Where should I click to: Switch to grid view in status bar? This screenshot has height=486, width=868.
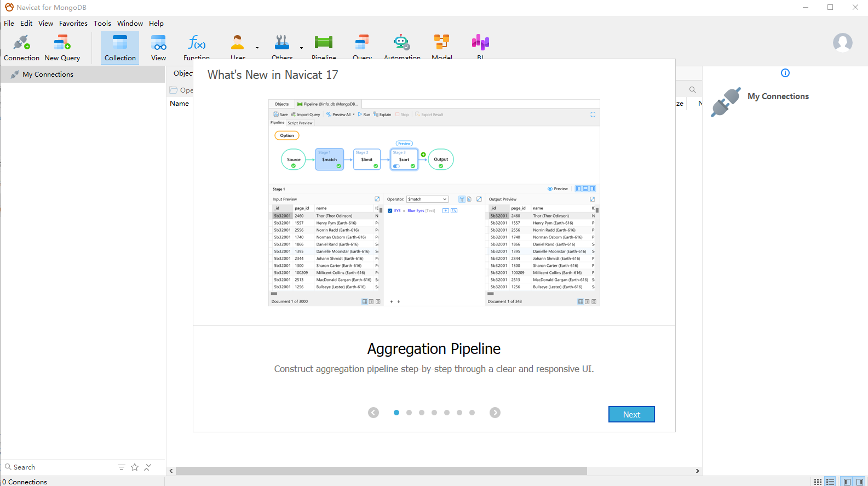tap(818, 482)
